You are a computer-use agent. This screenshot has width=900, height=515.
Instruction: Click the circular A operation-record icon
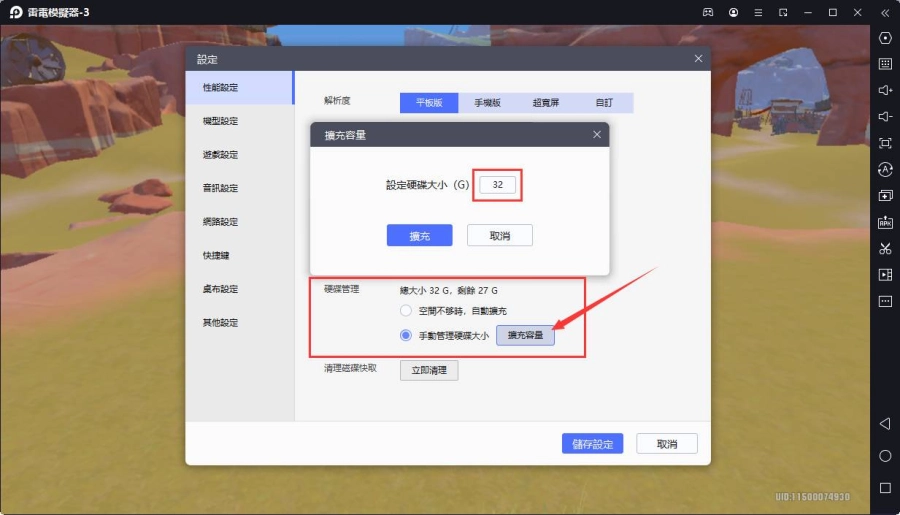[885, 169]
